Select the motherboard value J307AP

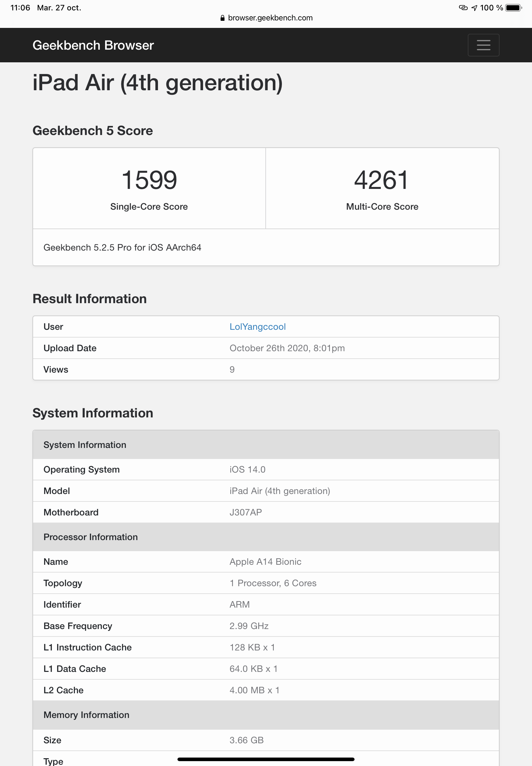click(x=246, y=512)
